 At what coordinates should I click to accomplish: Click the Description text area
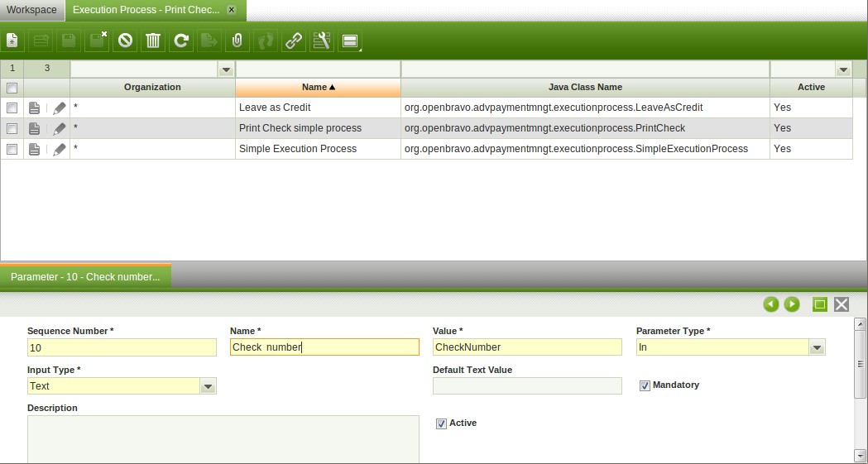223,438
